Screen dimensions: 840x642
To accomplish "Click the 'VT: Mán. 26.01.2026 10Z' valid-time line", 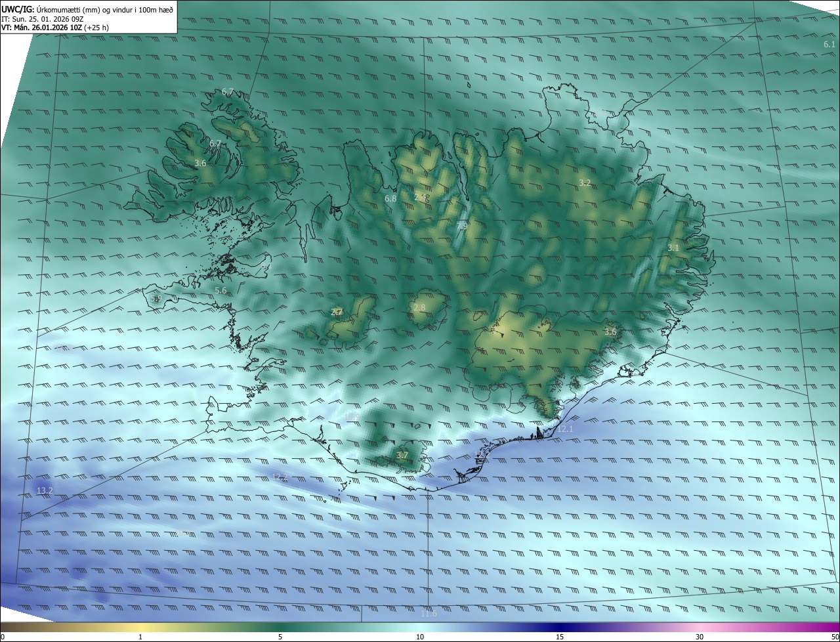I will pos(55,28).
